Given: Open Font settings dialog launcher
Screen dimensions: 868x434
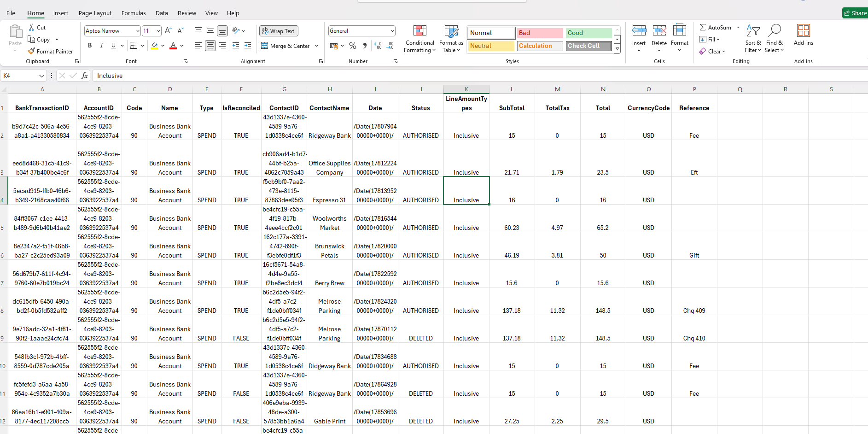Looking at the screenshot, I should (x=186, y=61).
